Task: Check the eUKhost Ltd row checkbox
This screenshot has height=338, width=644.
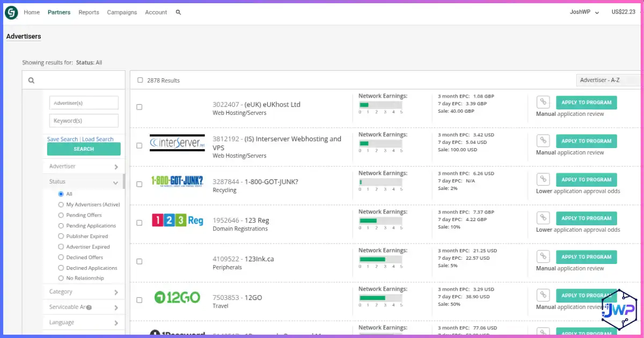Action: click(x=139, y=107)
